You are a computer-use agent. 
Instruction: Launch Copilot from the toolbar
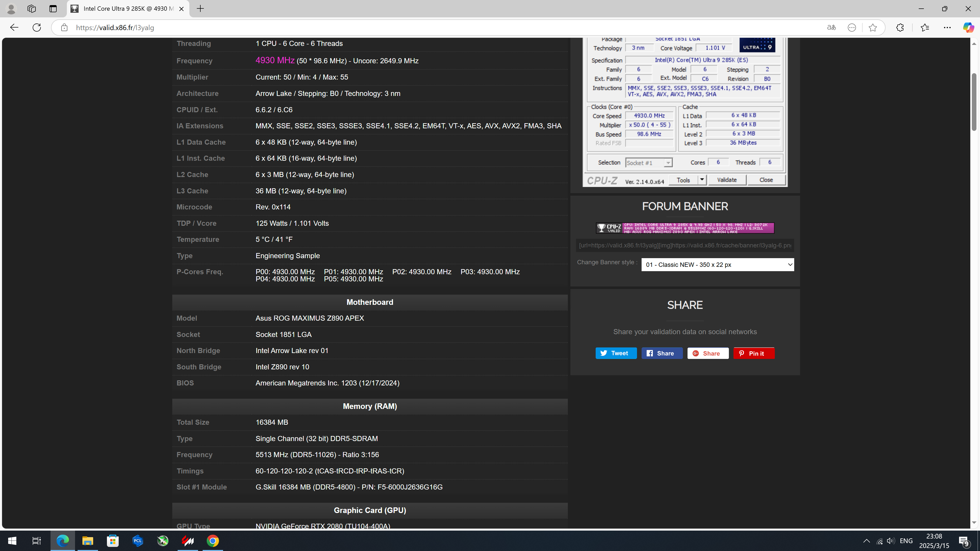coord(968,27)
